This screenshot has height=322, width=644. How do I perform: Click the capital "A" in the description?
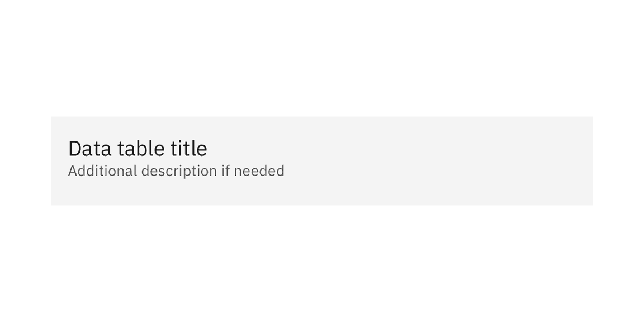(72, 171)
